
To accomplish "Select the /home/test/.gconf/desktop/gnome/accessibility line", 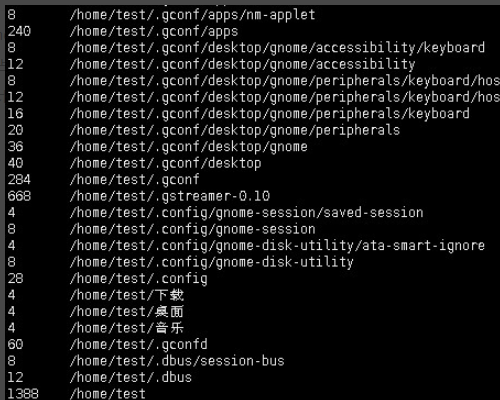I will pos(242,65).
